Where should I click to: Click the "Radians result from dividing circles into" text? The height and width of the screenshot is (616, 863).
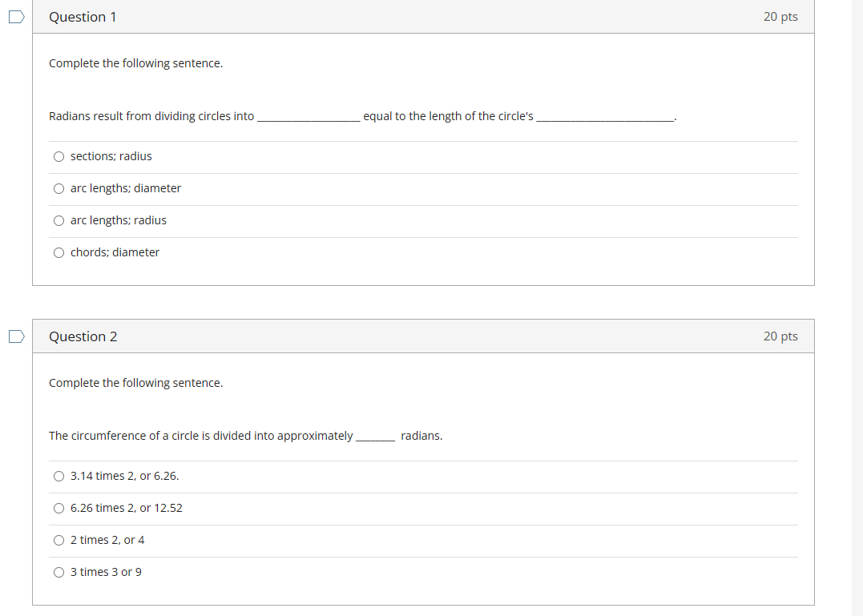point(151,116)
